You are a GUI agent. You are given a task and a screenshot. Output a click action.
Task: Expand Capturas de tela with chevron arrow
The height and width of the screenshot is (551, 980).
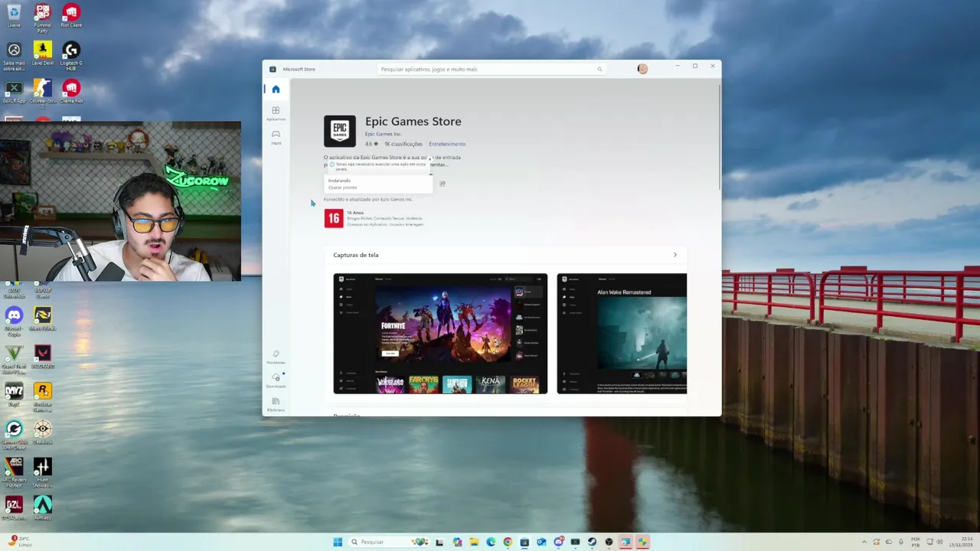tap(675, 255)
